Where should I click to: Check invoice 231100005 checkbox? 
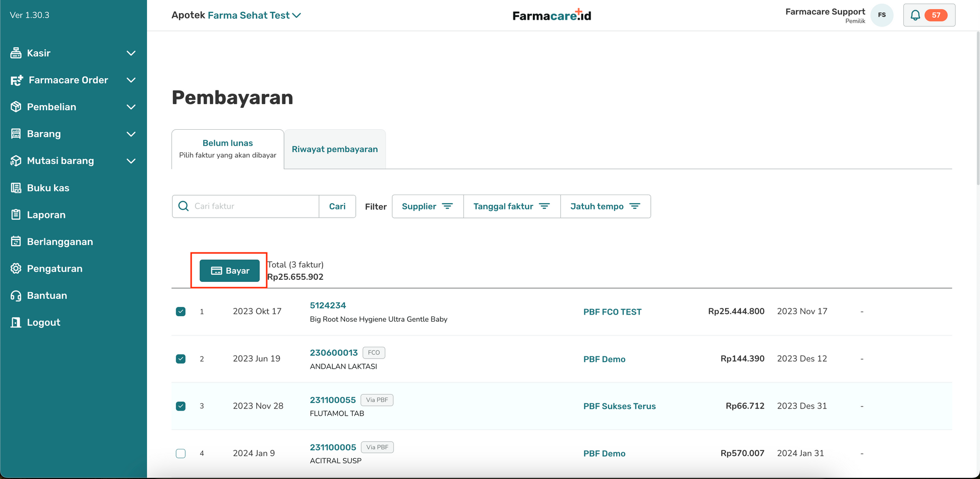181,453
